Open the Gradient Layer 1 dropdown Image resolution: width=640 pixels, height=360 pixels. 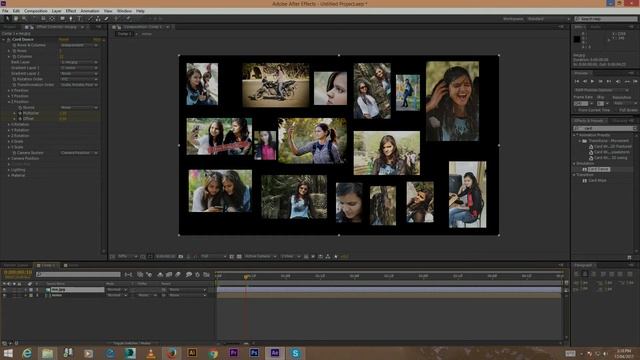coord(79,68)
